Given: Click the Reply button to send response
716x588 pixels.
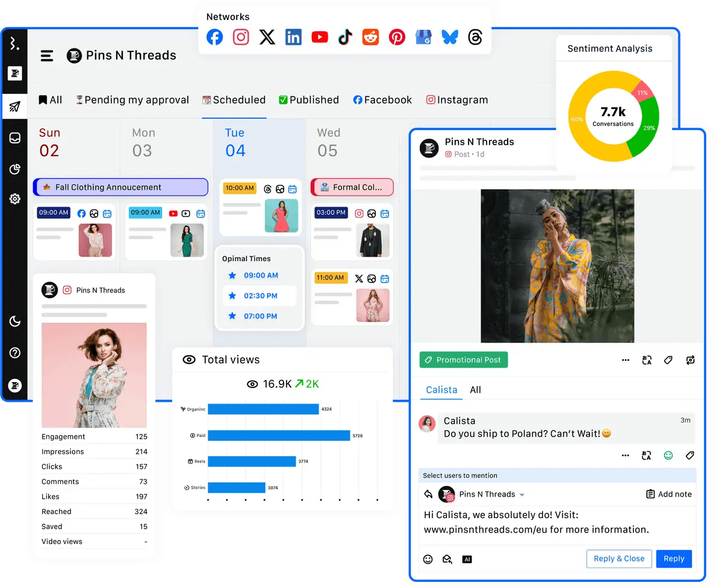Looking at the screenshot, I should click(x=674, y=558).
